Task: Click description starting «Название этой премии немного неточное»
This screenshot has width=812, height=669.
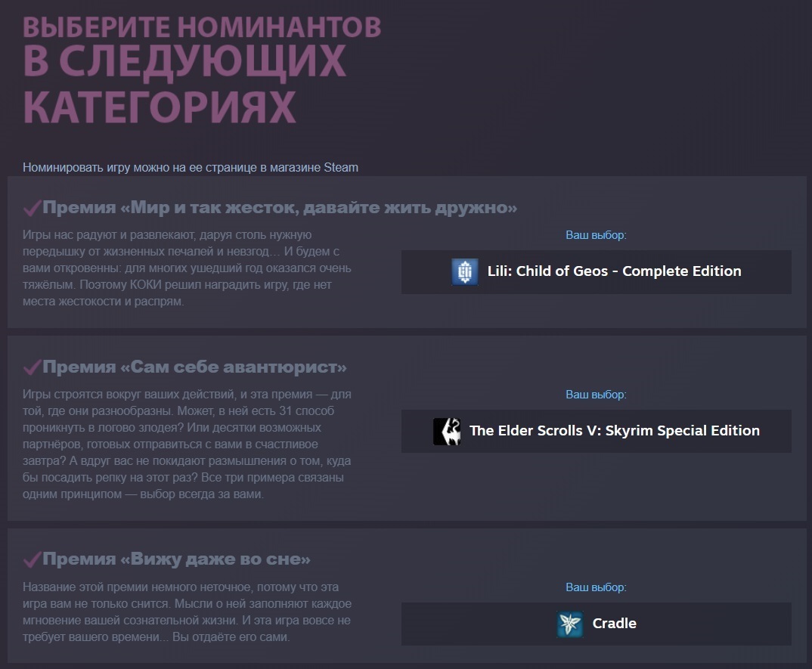Action: (187, 612)
